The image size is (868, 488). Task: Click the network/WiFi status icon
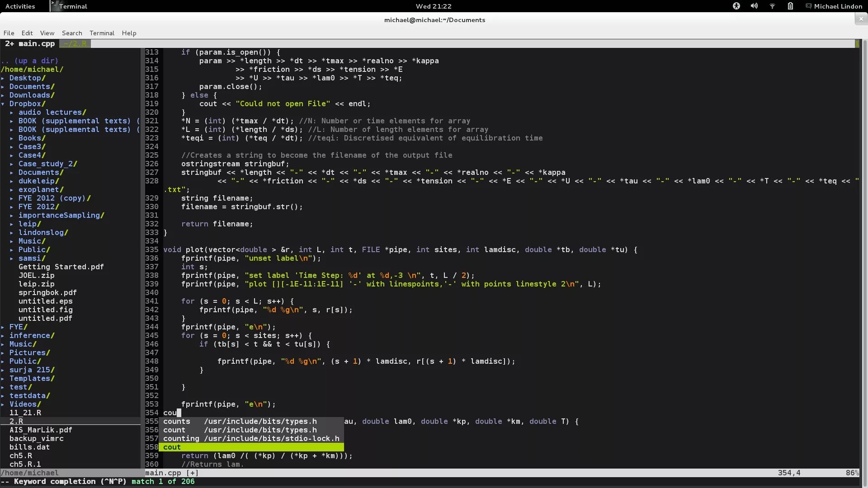click(773, 6)
